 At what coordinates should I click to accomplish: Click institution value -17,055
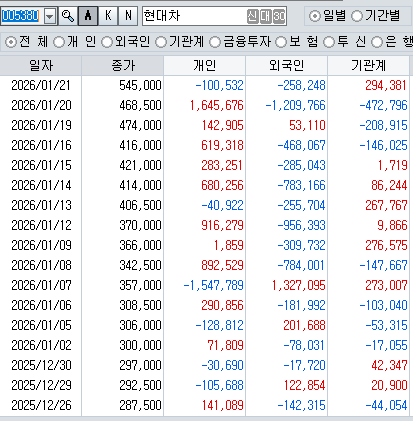point(386,346)
